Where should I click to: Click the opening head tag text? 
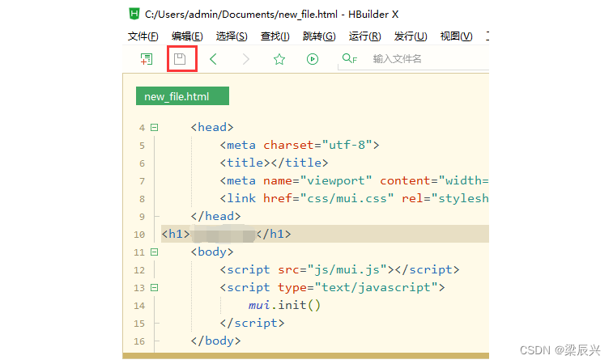coord(212,127)
